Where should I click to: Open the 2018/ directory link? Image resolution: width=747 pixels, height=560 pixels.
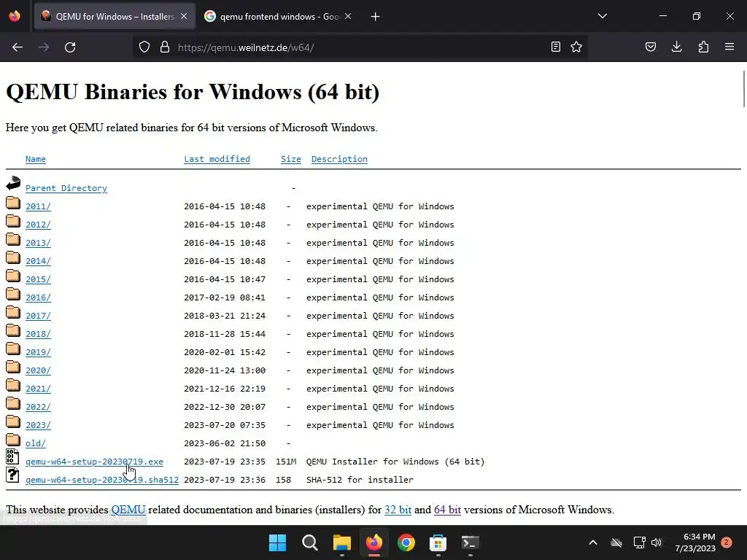point(38,334)
